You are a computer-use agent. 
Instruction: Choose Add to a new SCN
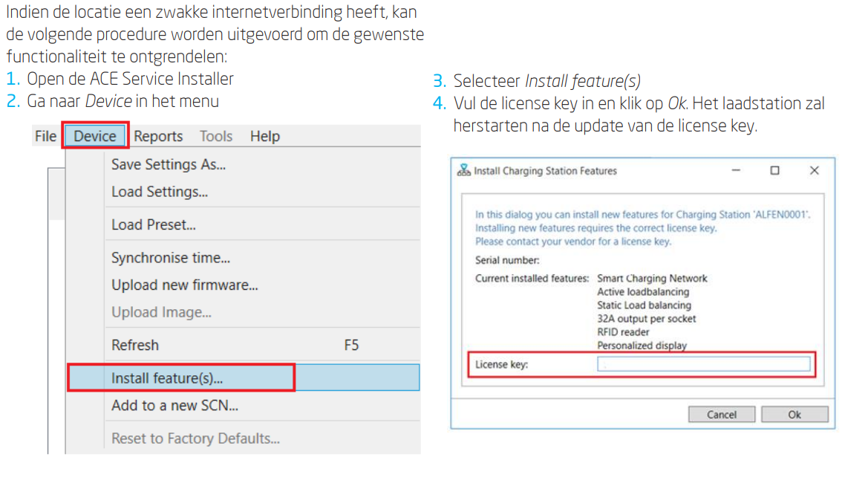point(174,406)
